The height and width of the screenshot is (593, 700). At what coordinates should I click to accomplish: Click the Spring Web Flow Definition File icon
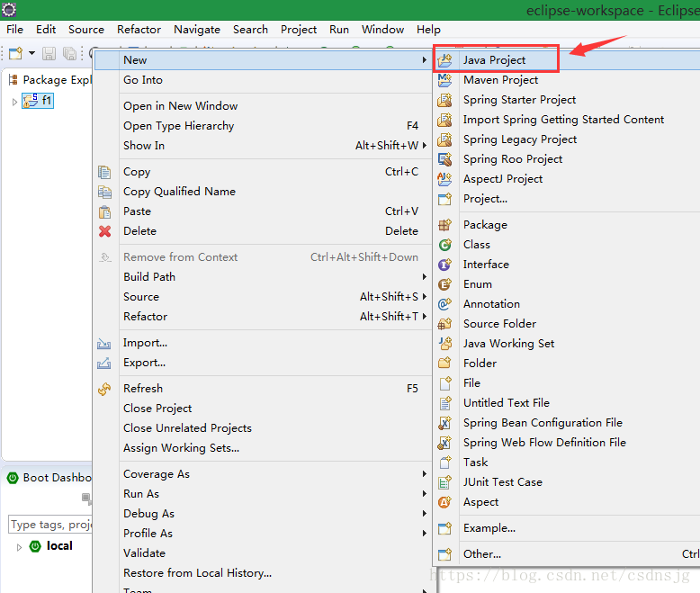444,443
